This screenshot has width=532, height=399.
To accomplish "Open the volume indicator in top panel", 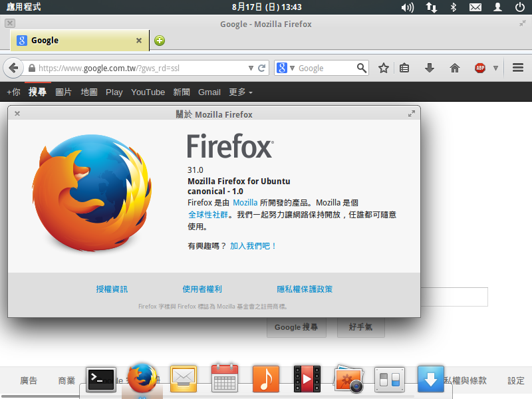I will click(x=407, y=7).
